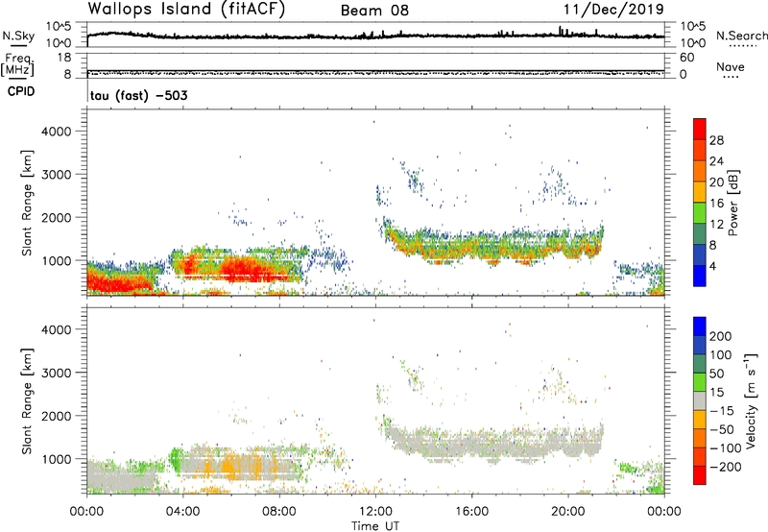Click the "Time UT" axis title
The height and width of the screenshot is (532, 768).
[375, 525]
